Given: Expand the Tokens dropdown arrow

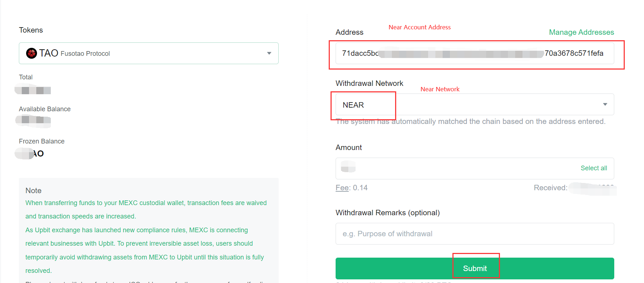Looking at the screenshot, I should point(269,53).
